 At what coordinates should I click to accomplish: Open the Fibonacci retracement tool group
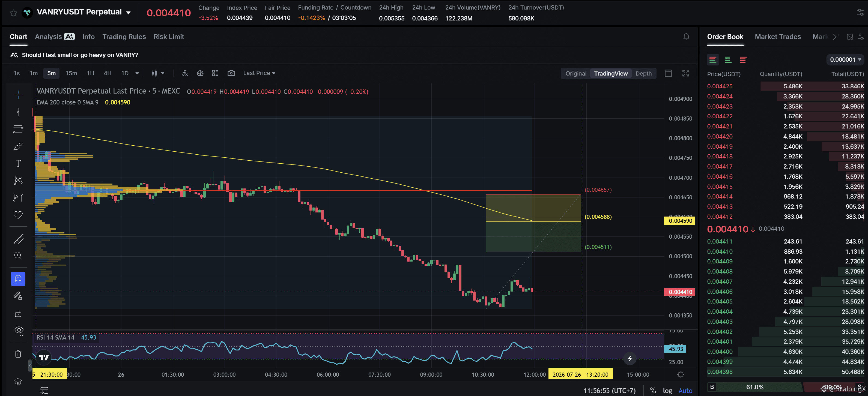tap(18, 129)
